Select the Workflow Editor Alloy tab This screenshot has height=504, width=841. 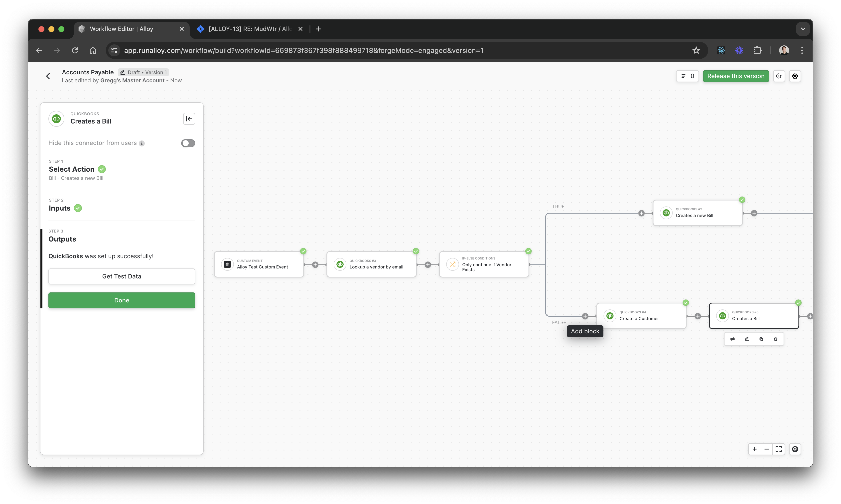121,29
